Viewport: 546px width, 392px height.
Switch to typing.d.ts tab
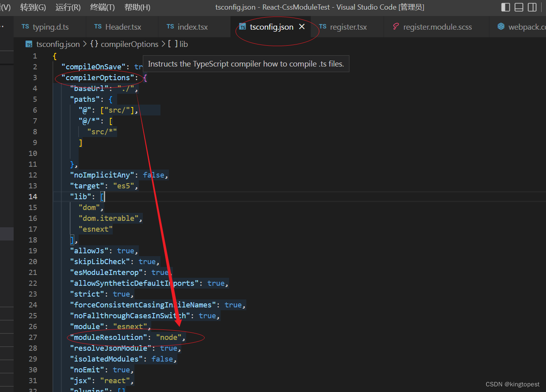click(50, 27)
